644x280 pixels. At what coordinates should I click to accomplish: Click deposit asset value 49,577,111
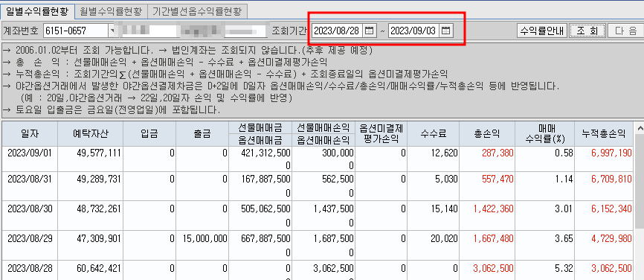[x=99, y=153]
